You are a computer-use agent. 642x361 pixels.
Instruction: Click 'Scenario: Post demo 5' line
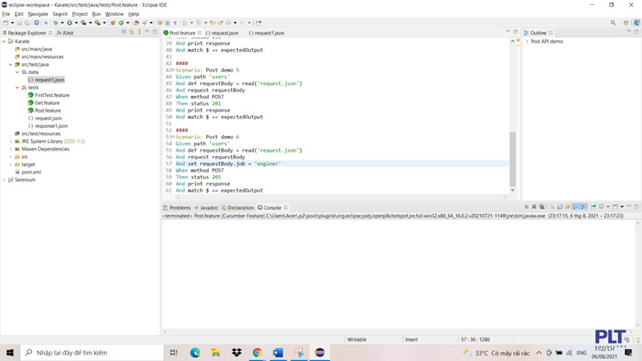(x=207, y=70)
